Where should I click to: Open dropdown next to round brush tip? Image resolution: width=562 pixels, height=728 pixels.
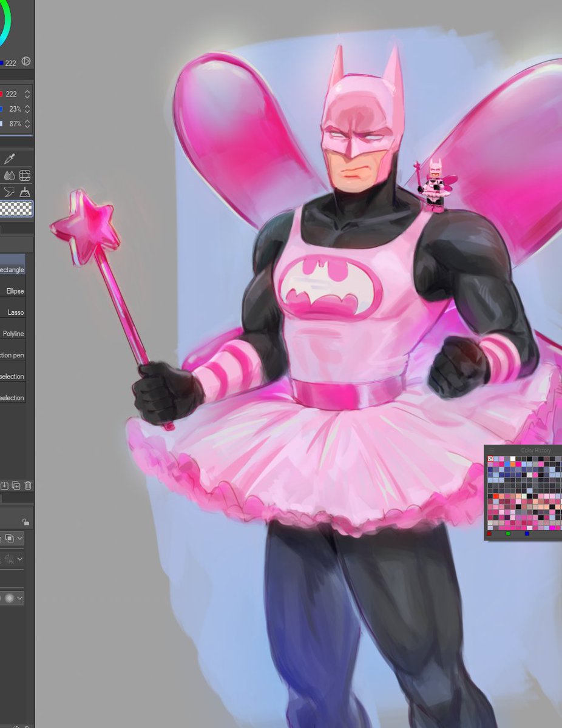(20, 598)
